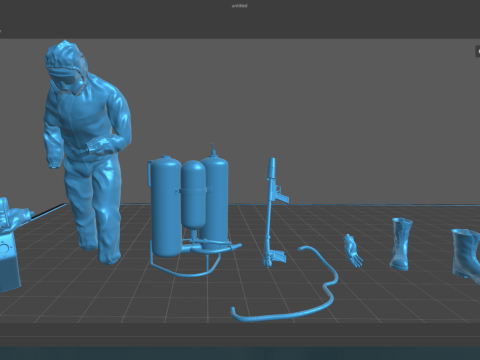Select the upright tall boot model
Viewport: 480px width, 360px height.
401,244
